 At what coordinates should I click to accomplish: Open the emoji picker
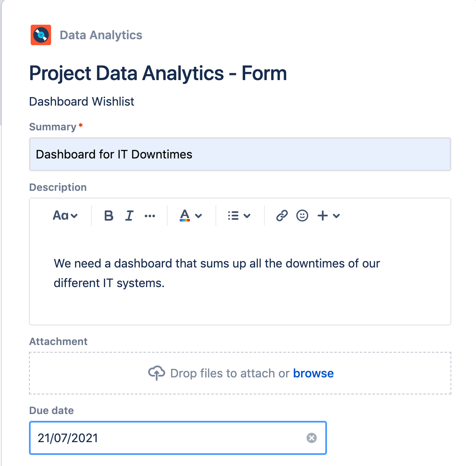pyautogui.click(x=302, y=216)
